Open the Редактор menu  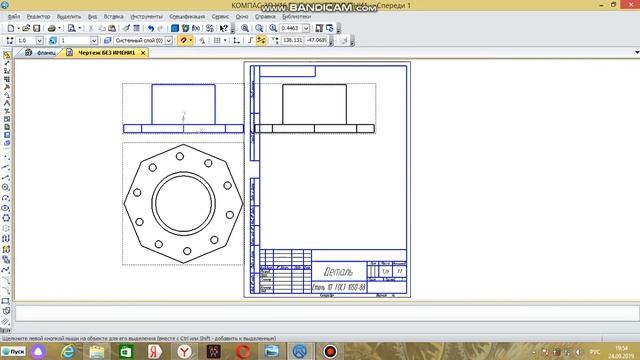pos(38,17)
